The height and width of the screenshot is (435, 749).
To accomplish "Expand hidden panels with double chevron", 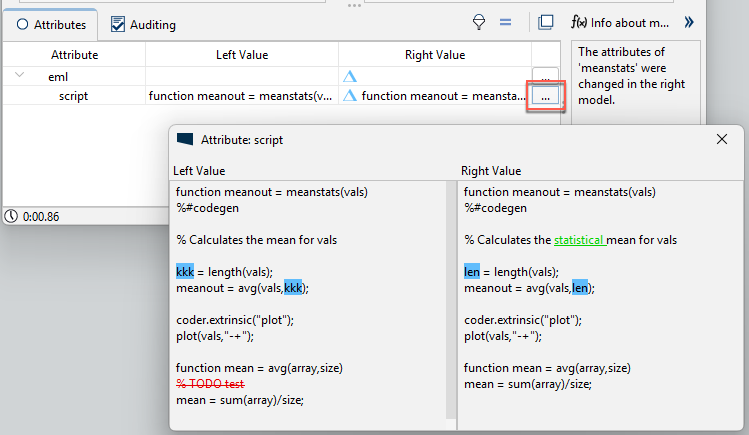I will pos(689,22).
